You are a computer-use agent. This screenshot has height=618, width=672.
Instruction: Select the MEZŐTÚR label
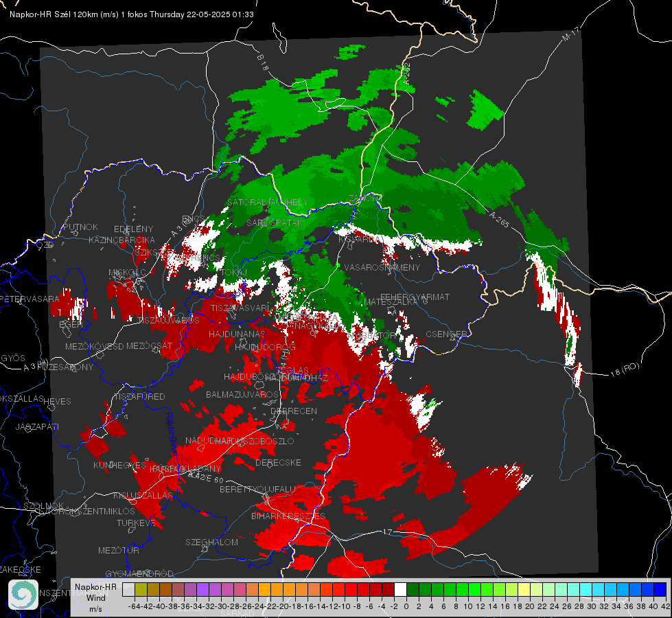coord(119,550)
